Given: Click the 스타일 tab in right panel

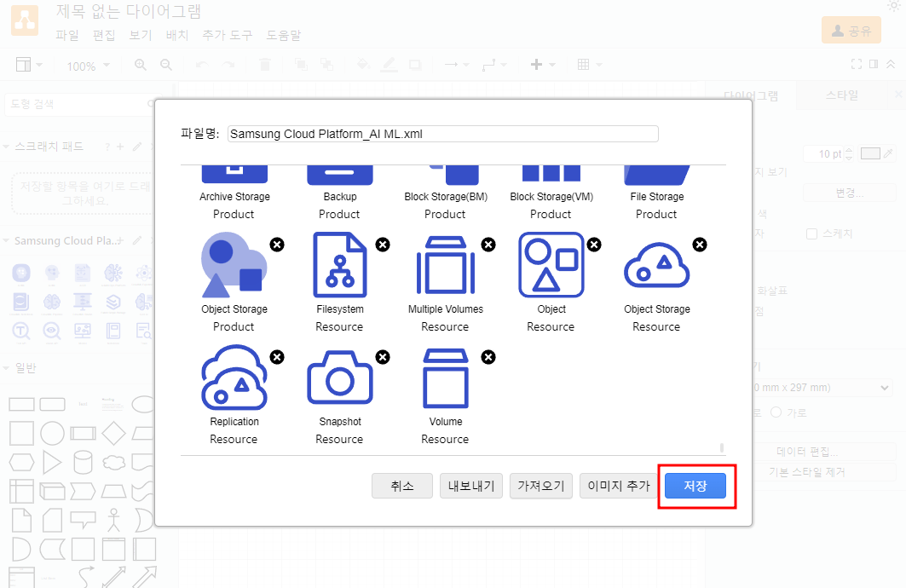Looking at the screenshot, I should 842,95.
